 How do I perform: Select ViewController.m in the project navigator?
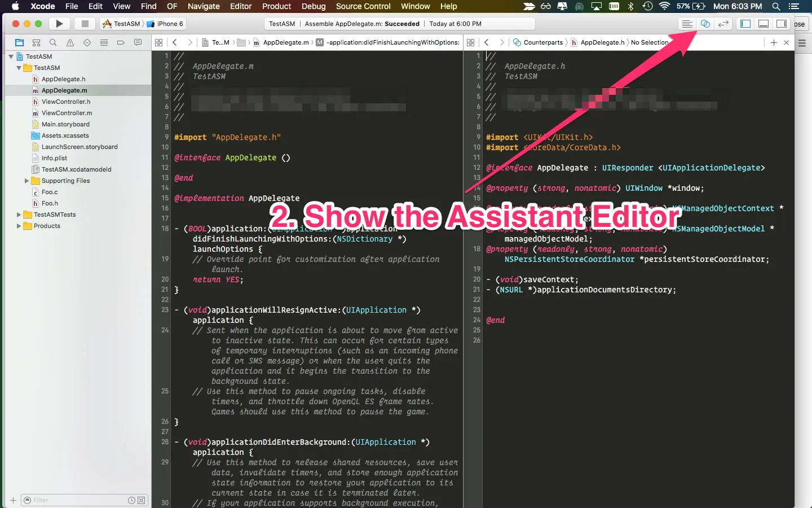(67, 113)
